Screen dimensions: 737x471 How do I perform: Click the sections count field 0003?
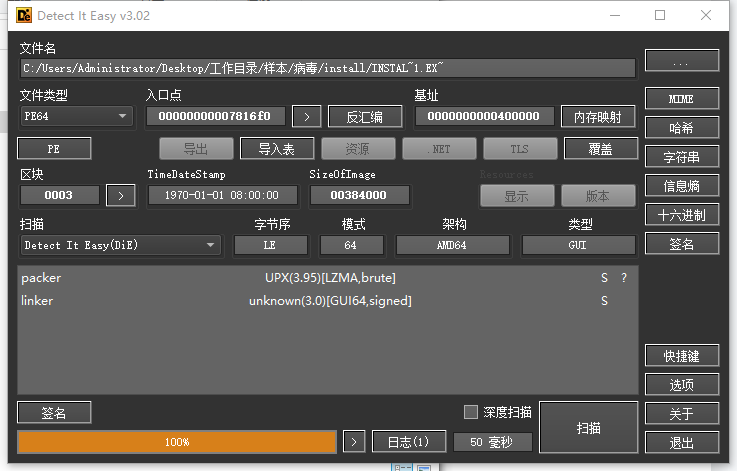(59, 195)
